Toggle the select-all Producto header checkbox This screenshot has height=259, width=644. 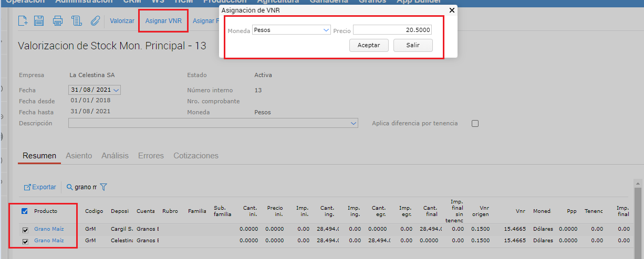[x=25, y=211]
